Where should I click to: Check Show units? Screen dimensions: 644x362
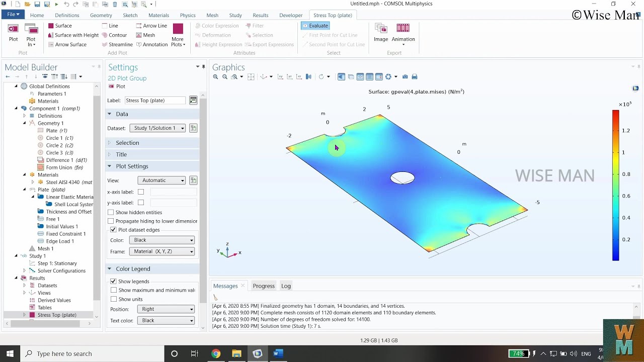tap(113, 299)
